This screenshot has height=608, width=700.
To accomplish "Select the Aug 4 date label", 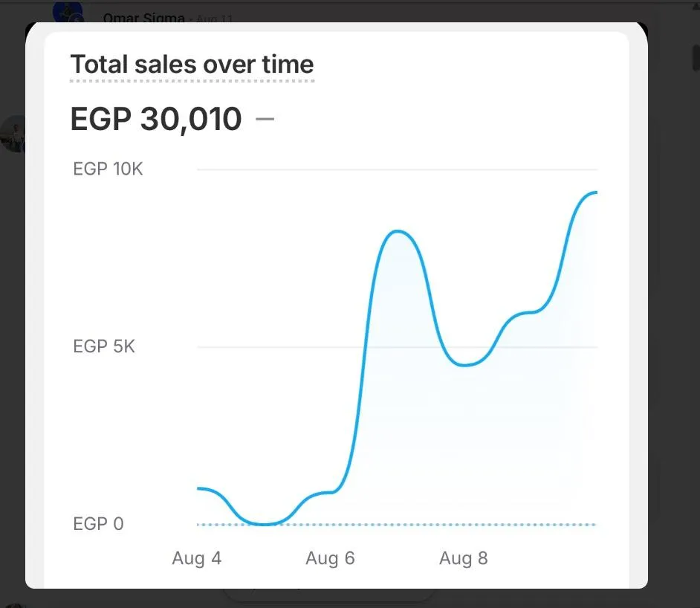I will pyautogui.click(x=196, y=558).
